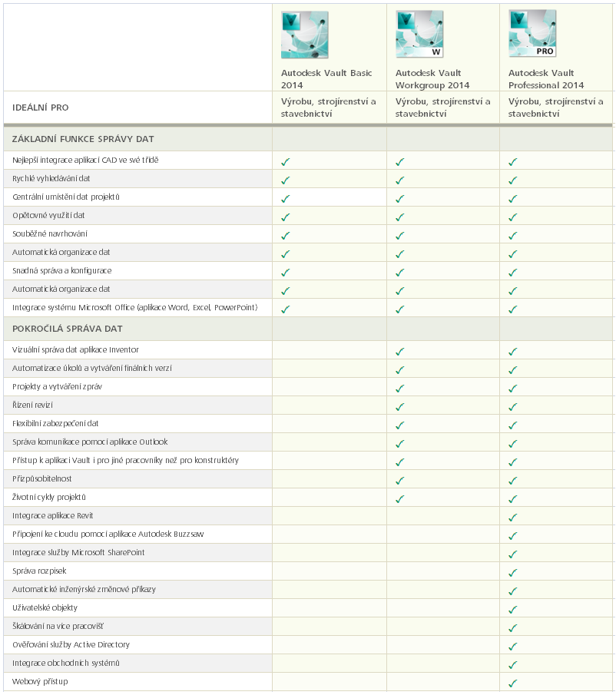Select the Autodesk Vault Professional 2014 title
The image size is (616, 695).
(x=546, y=79)
